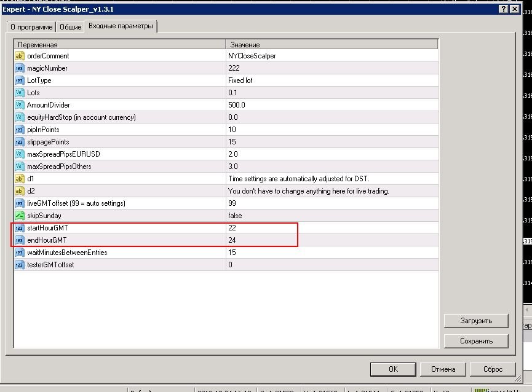The width and height of the screenshot is (532, 392).
Task: Click the string icon beside d1
Action: point(19,179)
